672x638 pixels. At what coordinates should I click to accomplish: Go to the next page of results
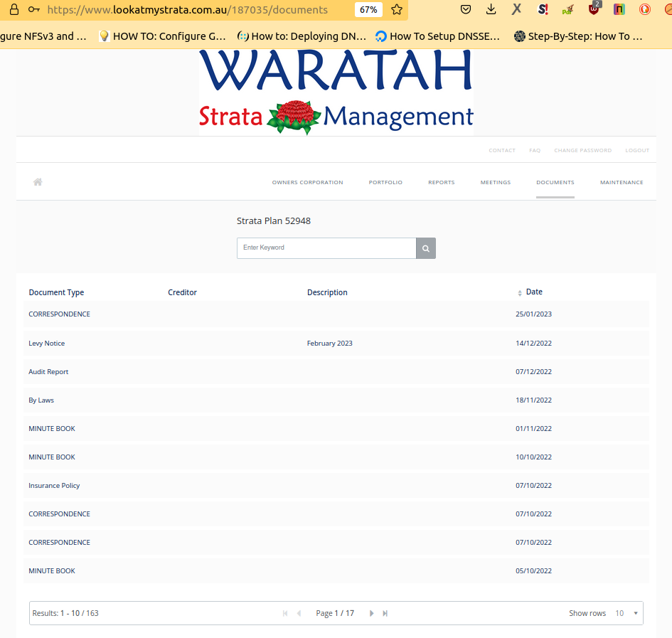(x=371, y=613)
